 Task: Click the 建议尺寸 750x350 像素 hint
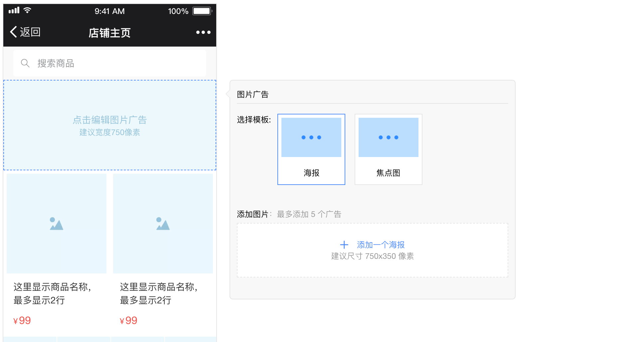click(x=373, y=256)
